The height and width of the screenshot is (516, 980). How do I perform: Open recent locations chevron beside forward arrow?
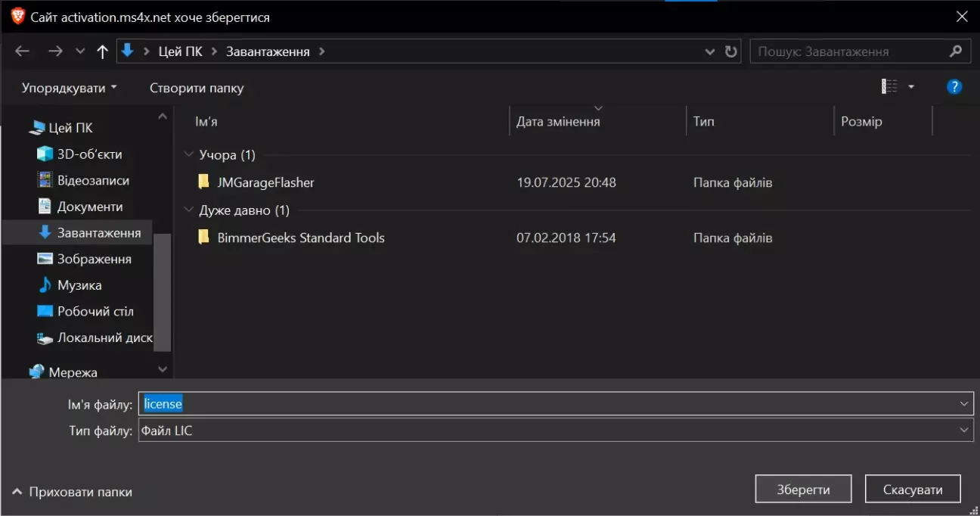[80, 51]
